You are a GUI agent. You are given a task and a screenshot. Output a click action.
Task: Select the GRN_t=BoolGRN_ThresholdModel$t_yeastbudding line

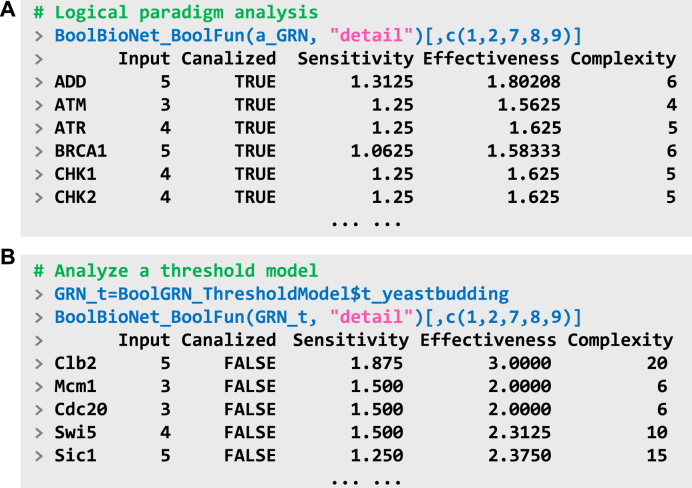click(x=282, y=294)
